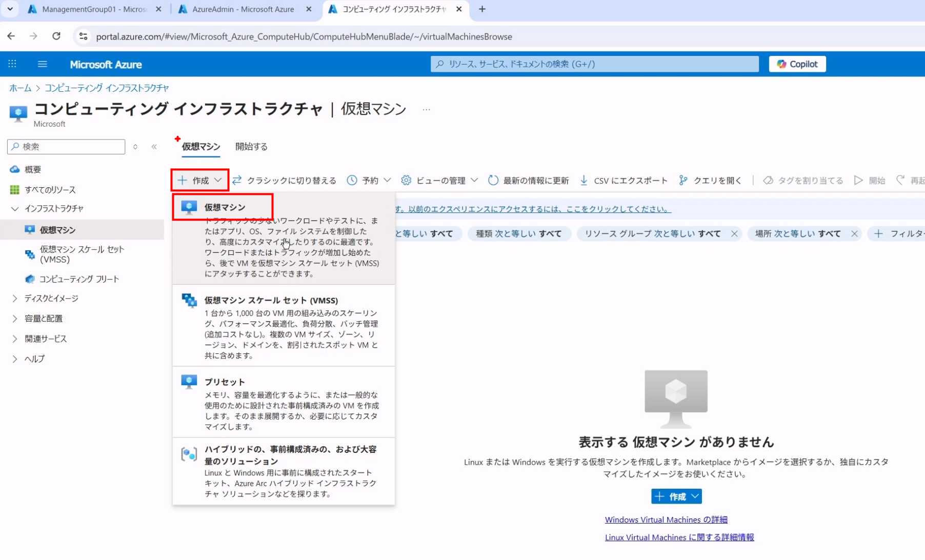Open query with クエリを開く
Viewport: 925px width, 560px height.
[710, 181]
